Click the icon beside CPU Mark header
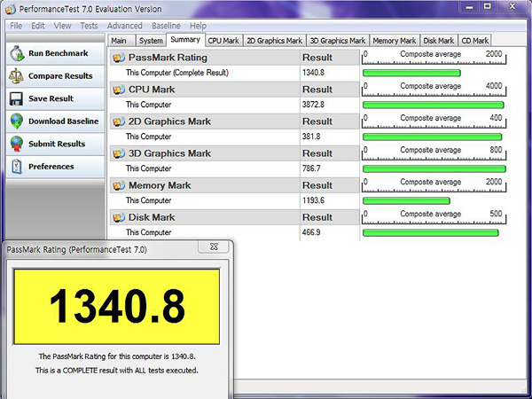 pos(119,90)
